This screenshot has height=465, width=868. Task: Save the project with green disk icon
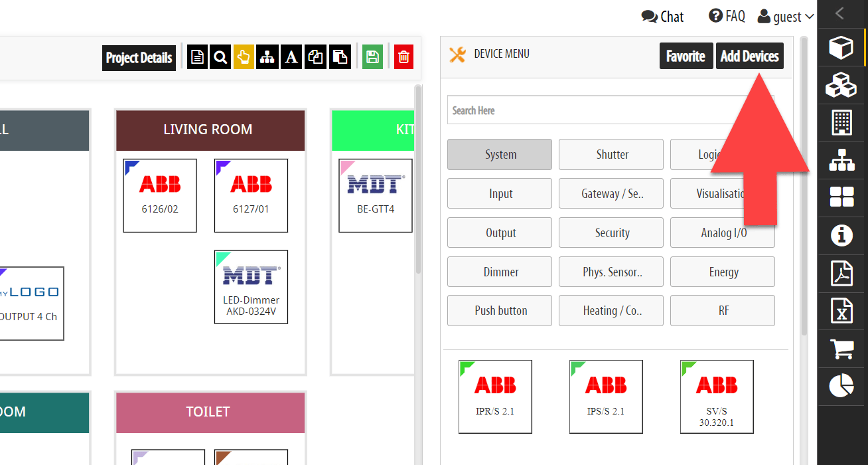[372, 57]
